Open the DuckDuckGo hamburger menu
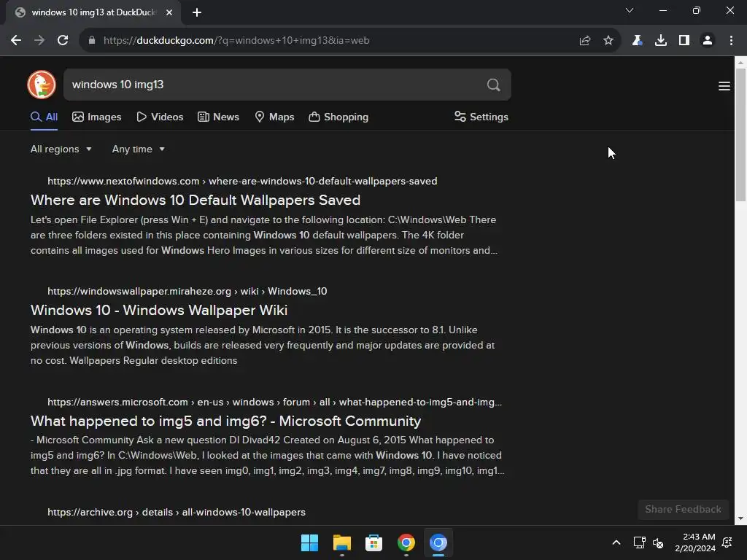Image resolution: width=747 pixels, height=560 pixels. pyautogui.click(x=724, y=86)
